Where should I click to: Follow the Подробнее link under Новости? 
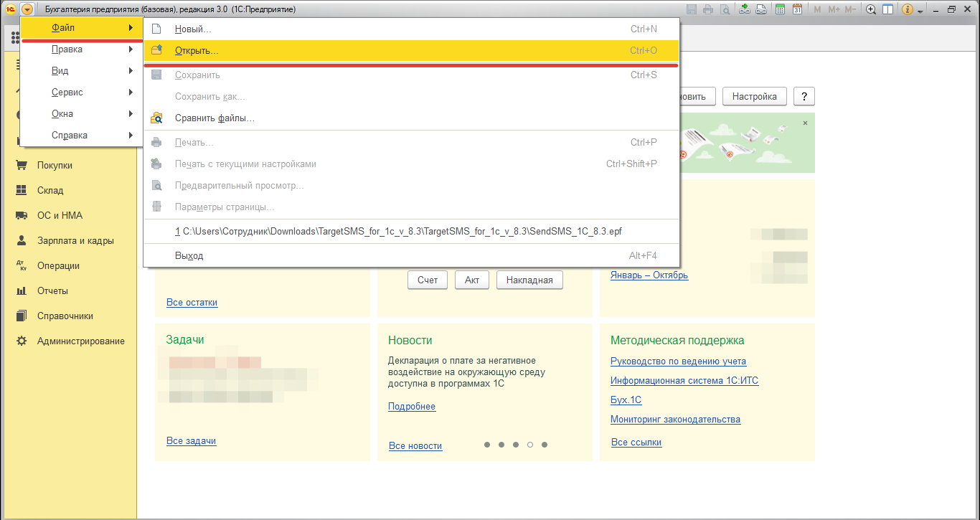click(412, 407)
